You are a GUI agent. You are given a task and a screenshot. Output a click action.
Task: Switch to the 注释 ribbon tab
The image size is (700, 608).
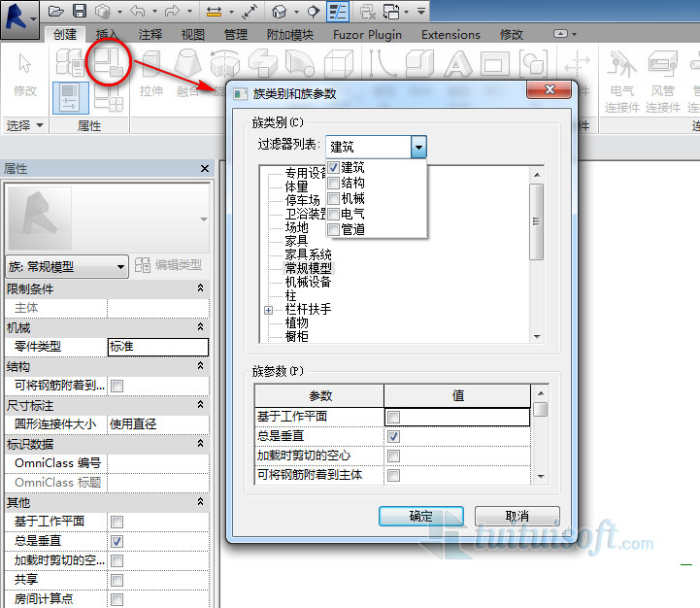click(150, 34)
